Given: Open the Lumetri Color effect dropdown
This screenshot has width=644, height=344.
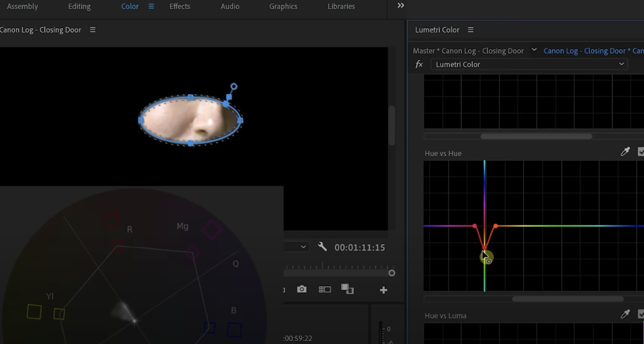Looking at the screenshot, I should (529, 64).
